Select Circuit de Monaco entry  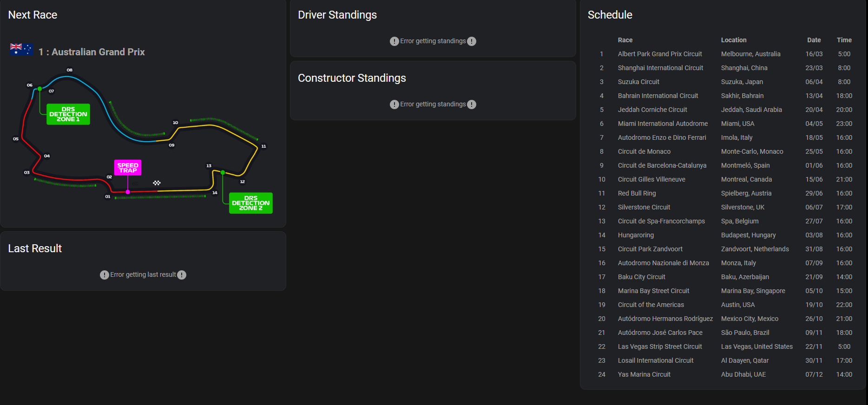coord(644,151)
